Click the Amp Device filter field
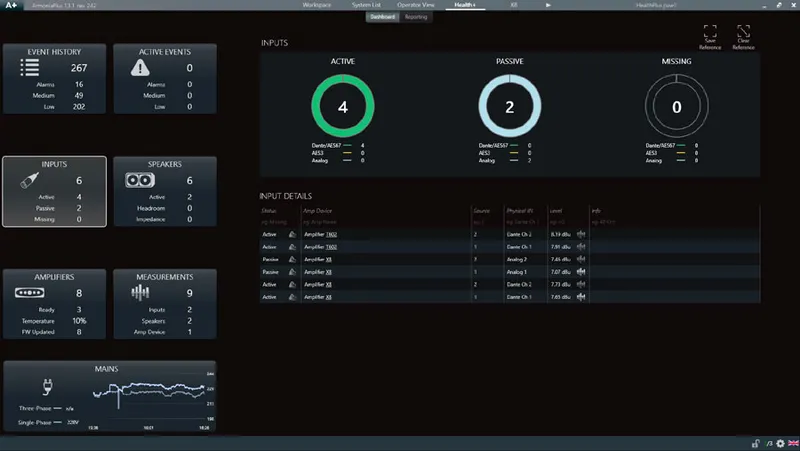This screenshot has height=451, width=800. pos(386,222)
